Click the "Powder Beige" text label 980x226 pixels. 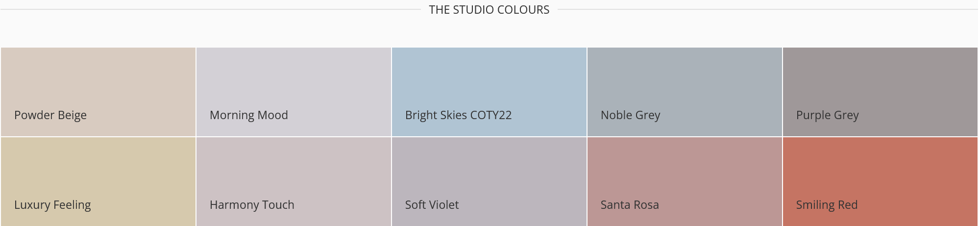pos(50,116)
